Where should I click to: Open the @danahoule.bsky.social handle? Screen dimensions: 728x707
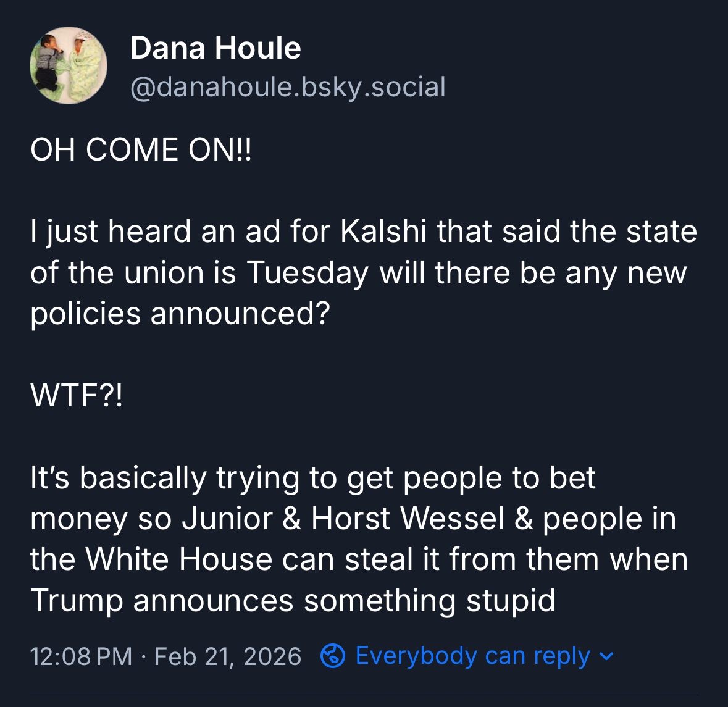coord(288,87)
